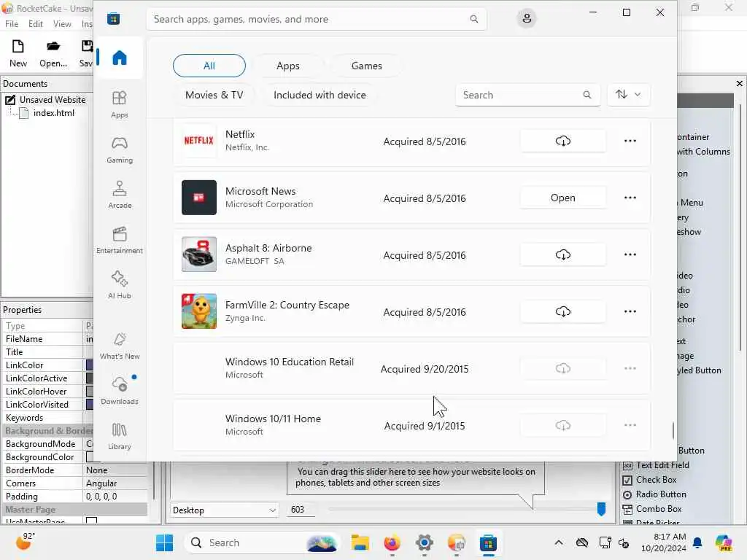This screenshot has height=560, width=747.
Task: Select the Games filter tab
Action: 366,66
